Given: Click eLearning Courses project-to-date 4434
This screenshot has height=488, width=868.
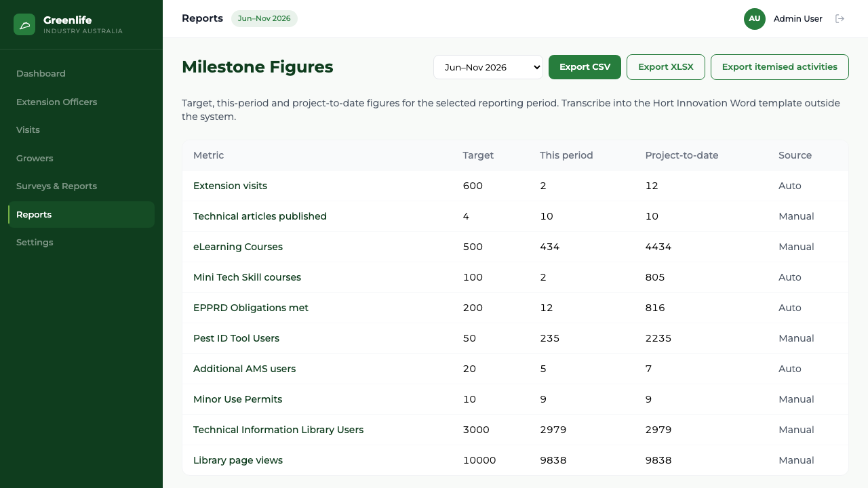Looking at the screenshot, I should pyautogui.click(x=658, y=247).
